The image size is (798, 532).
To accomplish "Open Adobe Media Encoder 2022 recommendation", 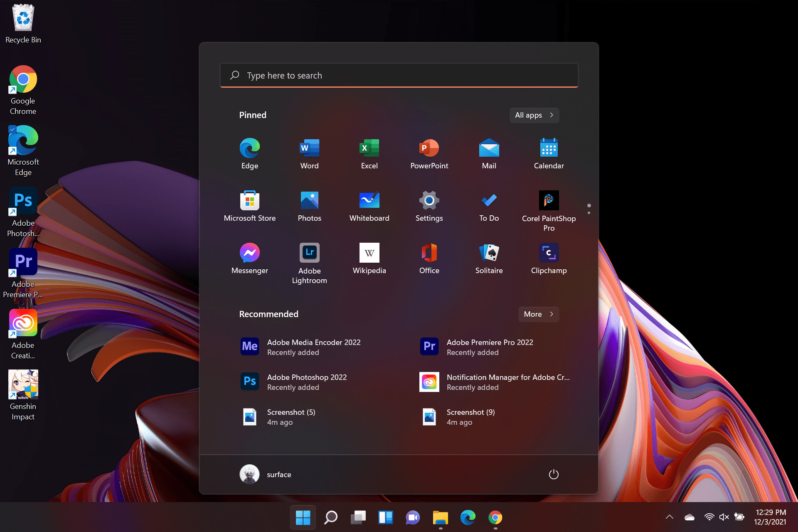I will point(313,347).
